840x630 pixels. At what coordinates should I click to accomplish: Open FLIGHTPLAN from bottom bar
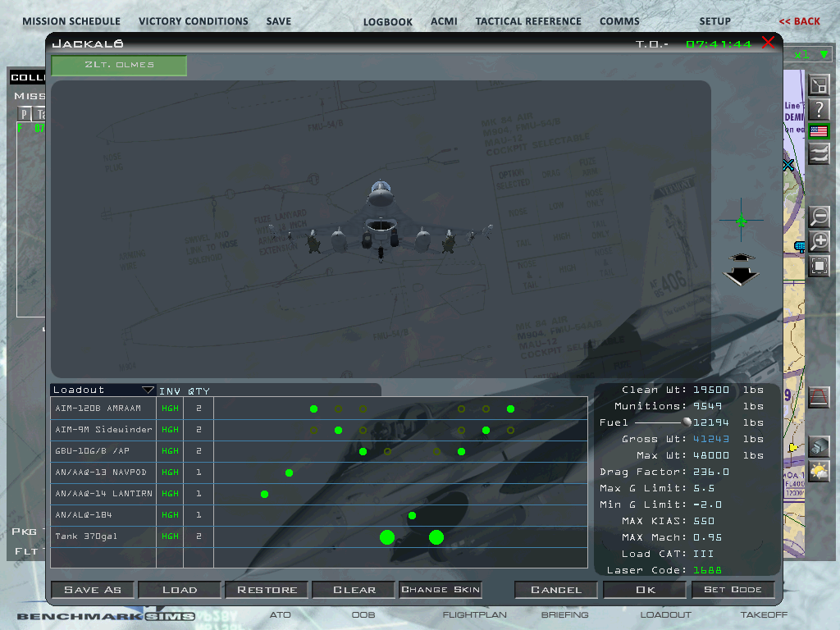(x=474, y=615)
